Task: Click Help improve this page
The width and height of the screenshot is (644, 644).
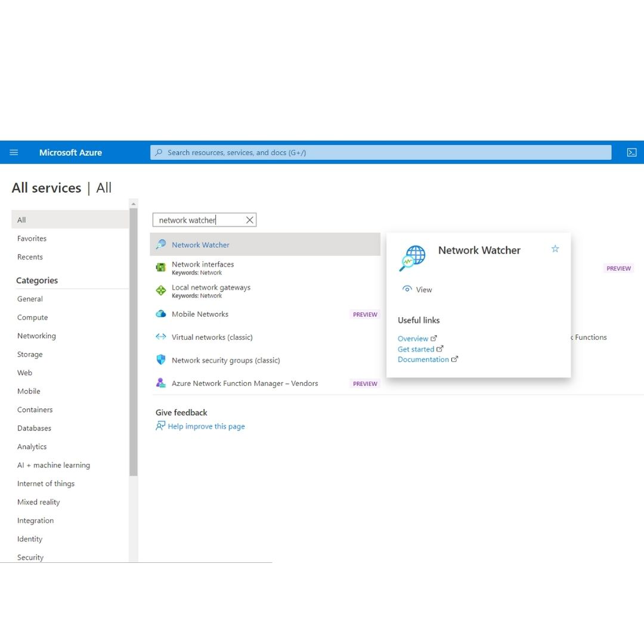Action: coord(206,426)
